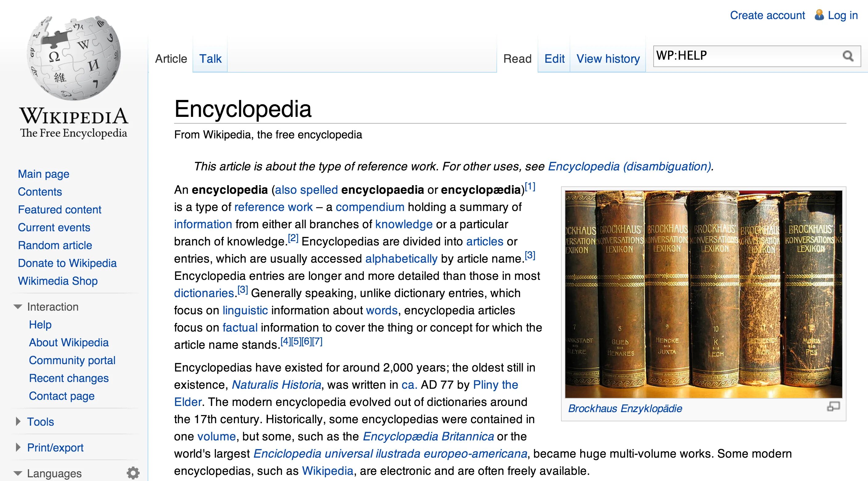Open citation footnote [1]
The image size is (868, 481).
[x=530, y=186]
